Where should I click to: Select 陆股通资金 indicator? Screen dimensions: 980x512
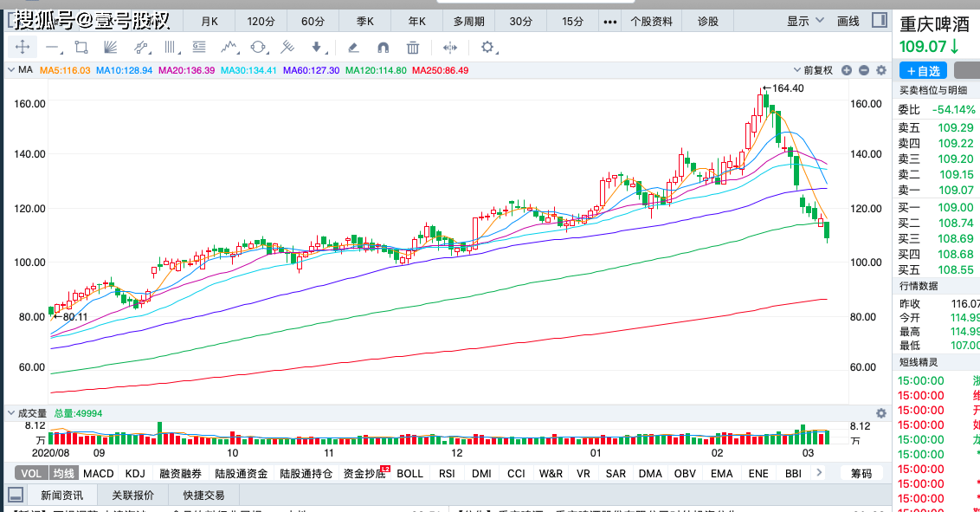[x=242, y=473]
